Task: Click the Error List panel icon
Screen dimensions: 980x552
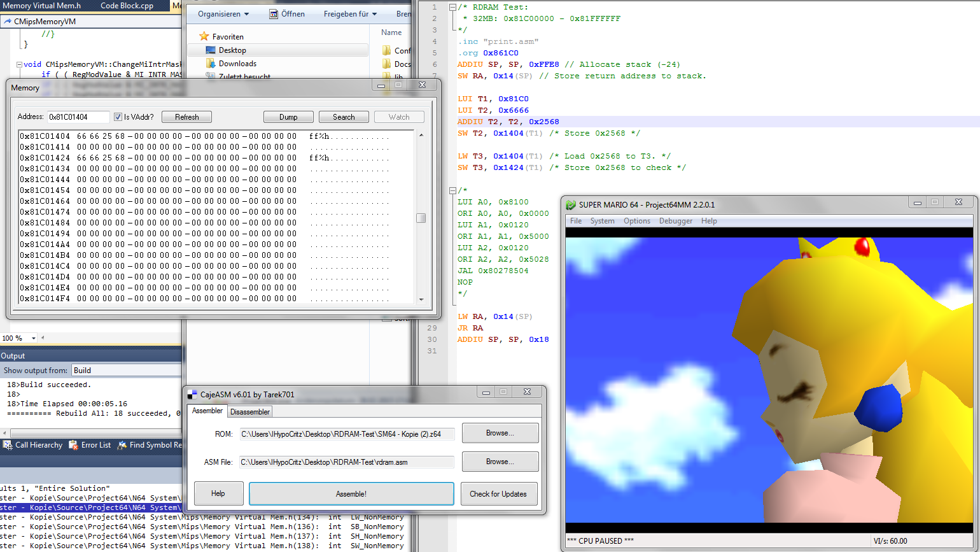Action: pos(74,445)
